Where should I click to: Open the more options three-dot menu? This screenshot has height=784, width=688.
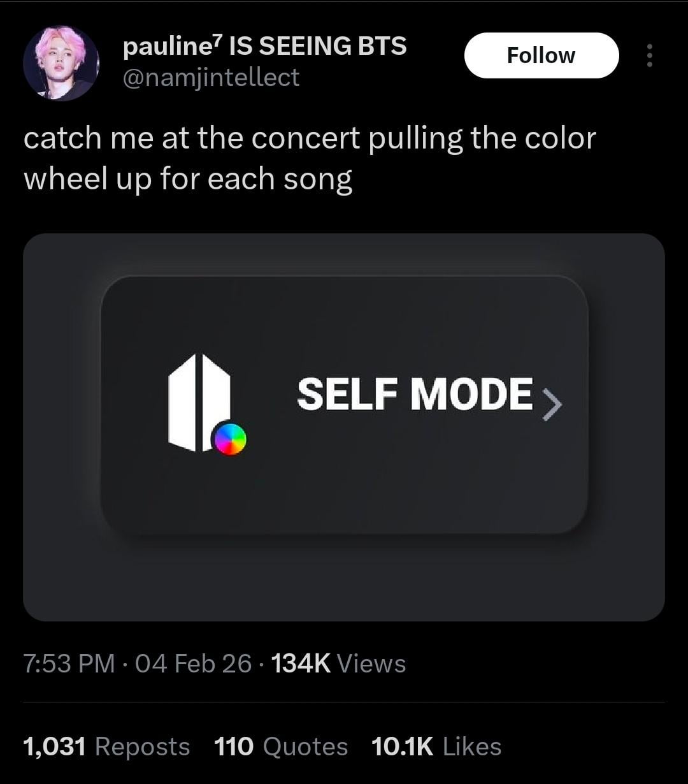coord(649,55)
